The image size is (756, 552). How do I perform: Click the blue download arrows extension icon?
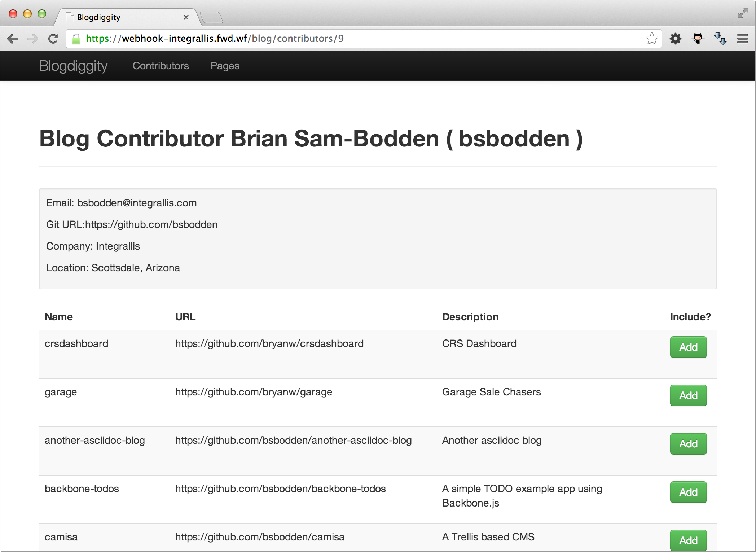(x=720, y=39)
